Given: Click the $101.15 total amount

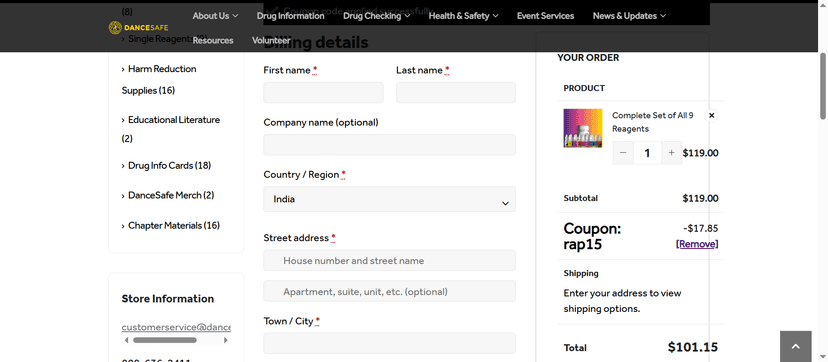Looking at the screenshot, I should click(x=692, y=347).
